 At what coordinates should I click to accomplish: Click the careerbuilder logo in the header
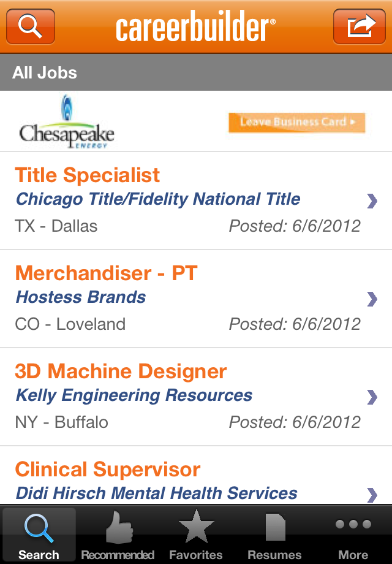[196, 26]
